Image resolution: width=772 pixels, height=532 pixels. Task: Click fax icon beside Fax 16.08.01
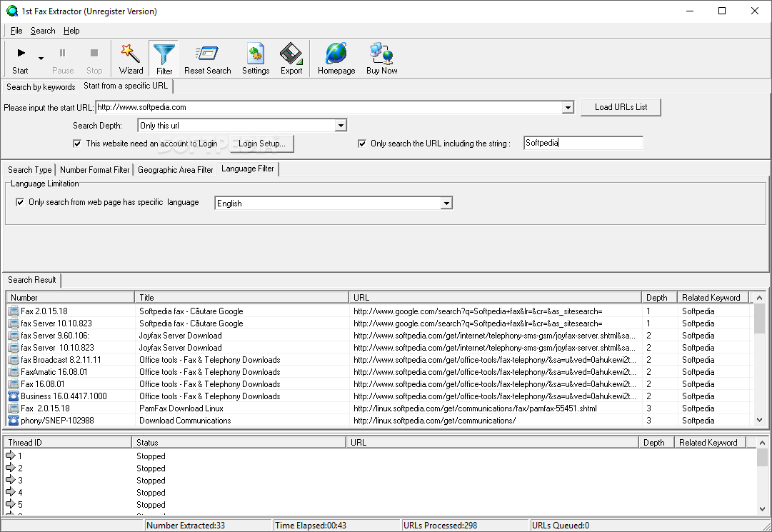point(14,384)
